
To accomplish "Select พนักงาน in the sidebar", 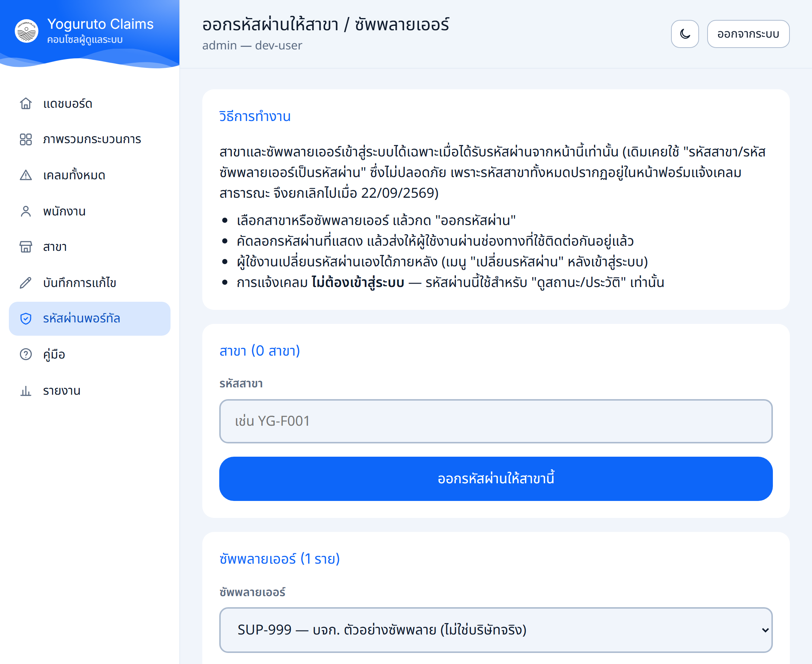I will tap(90, 211).
